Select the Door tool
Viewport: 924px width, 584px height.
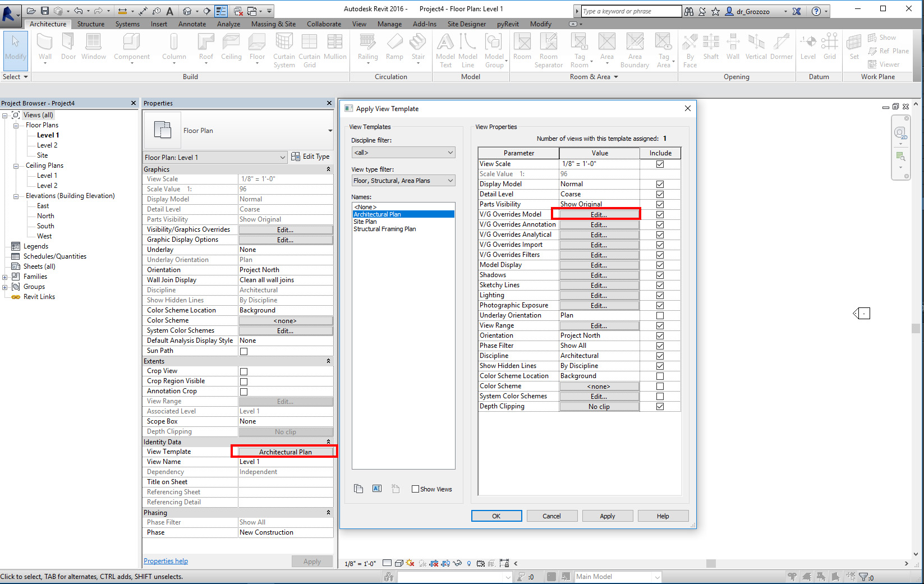68,47
